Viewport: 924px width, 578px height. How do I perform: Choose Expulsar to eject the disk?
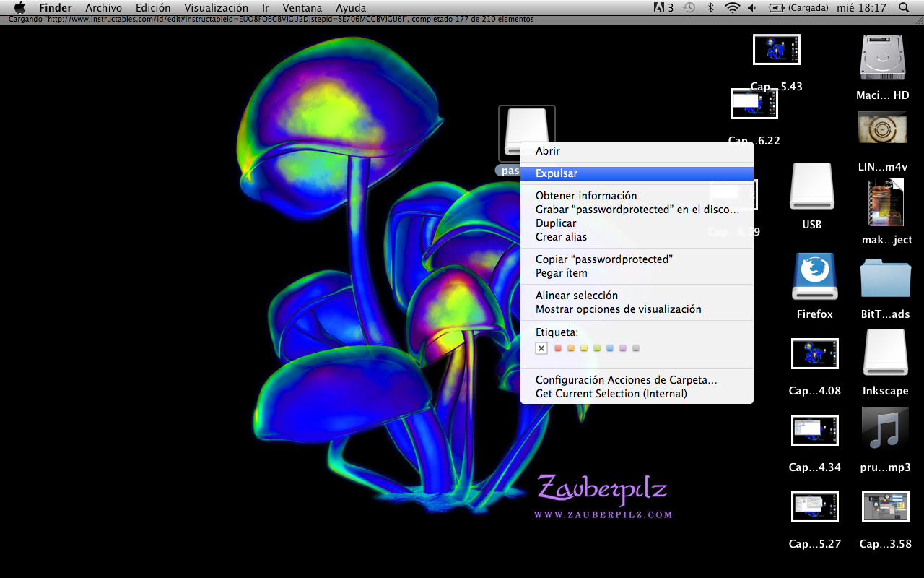pyautogui.click(x=637, y=173)
